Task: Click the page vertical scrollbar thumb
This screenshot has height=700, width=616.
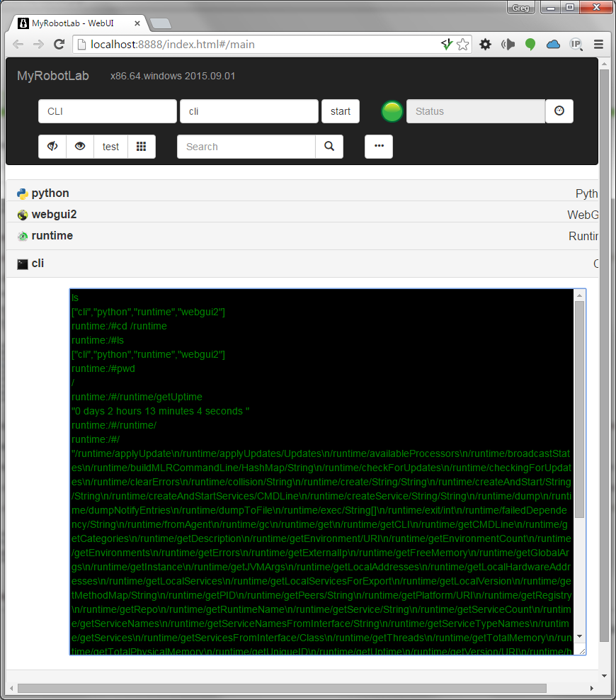Action: pyautogui.click(x=604, y=356)
